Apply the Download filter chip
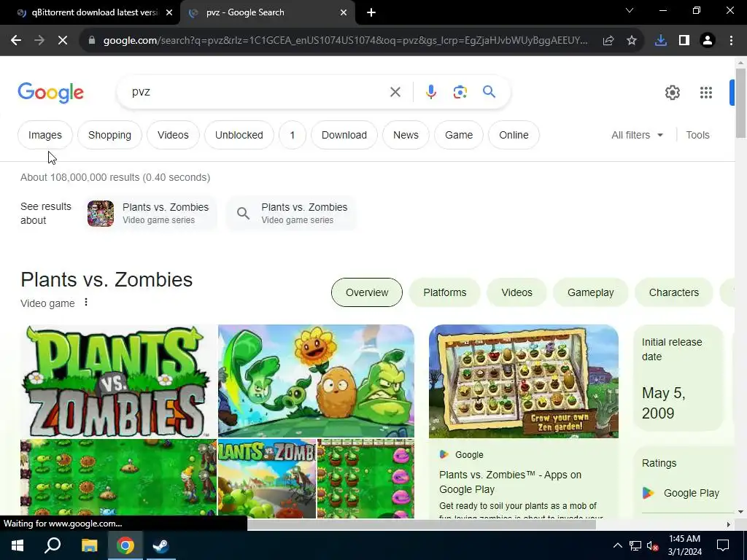This screenshot has height=560, width=747. (344, 135)
